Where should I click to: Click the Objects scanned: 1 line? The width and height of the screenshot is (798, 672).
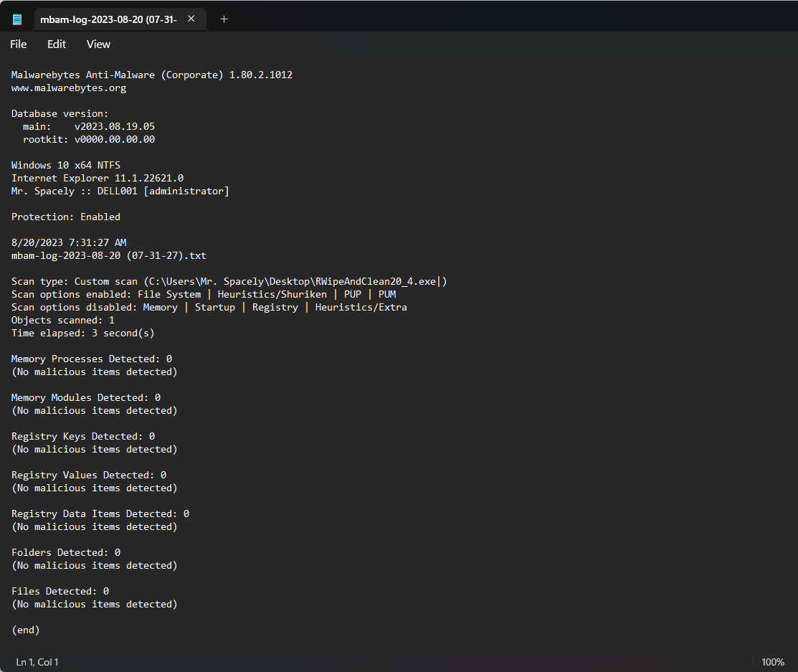(x=62, y=320)
